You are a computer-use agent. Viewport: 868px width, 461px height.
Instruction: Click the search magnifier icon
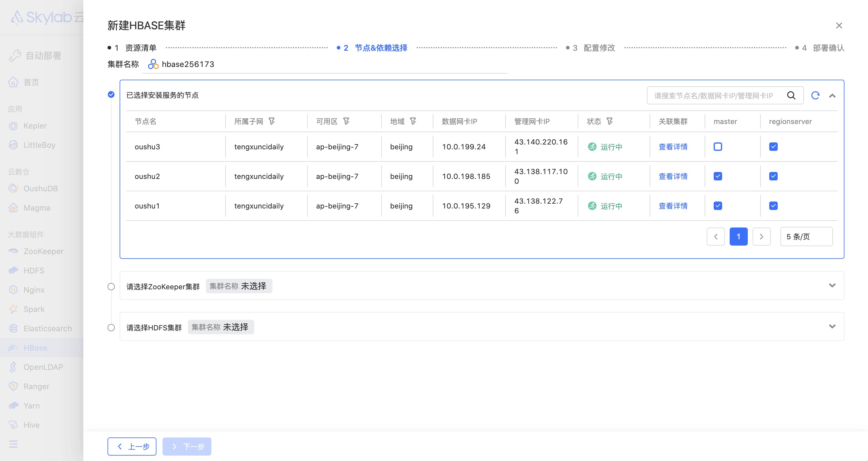[x=791, y=96]
